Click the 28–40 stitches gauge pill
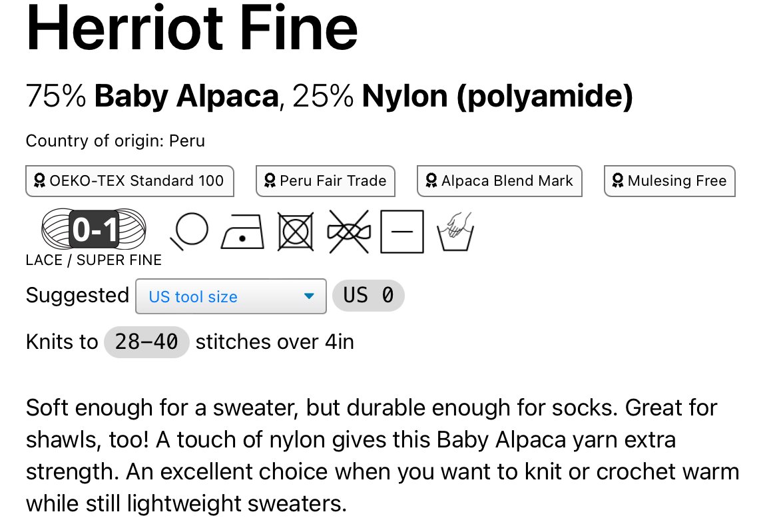This screenshot has width=779, height=532. [x=146, y=342]
